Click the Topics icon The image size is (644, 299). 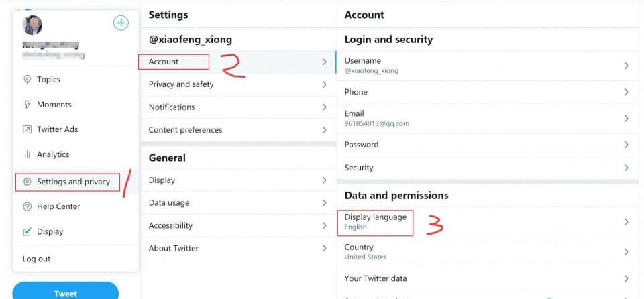28,79
